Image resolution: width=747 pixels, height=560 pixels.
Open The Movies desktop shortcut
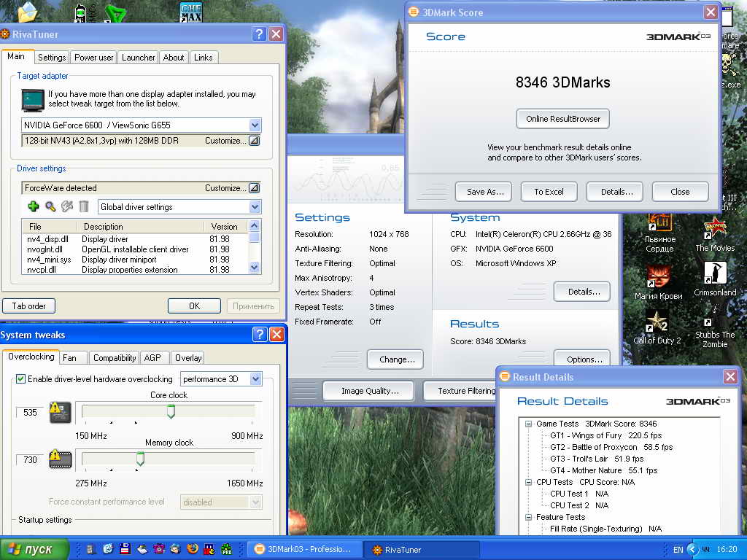pyautogui.click(x=715, y=233)
